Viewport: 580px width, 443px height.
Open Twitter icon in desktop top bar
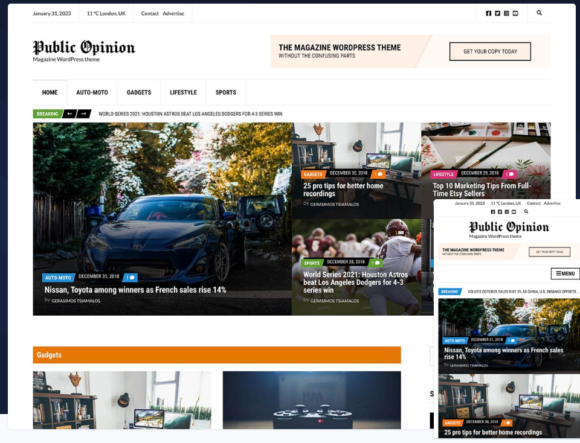(498, 13)
